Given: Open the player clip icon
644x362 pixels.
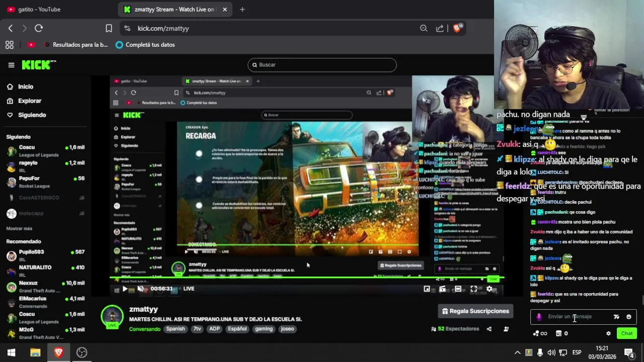Looking at the screenshot, I should pyautogui.click(x=442, y=289).
